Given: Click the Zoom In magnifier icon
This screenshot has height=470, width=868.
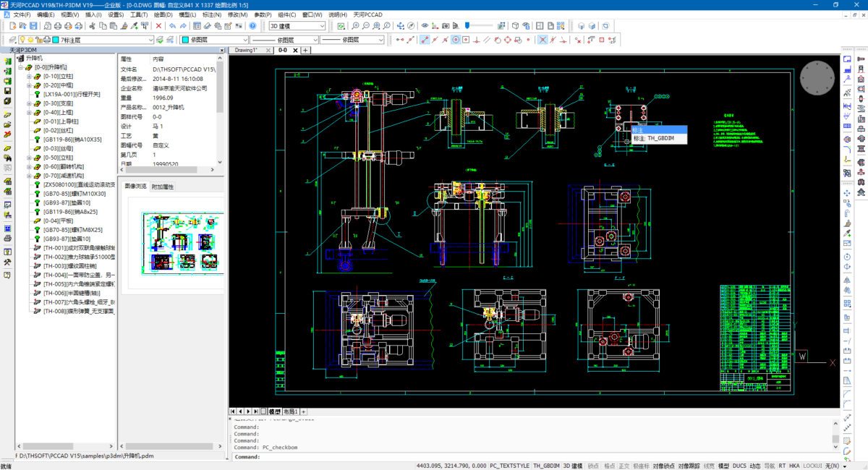Looking at the screenshot, I should tap(355, 25).
